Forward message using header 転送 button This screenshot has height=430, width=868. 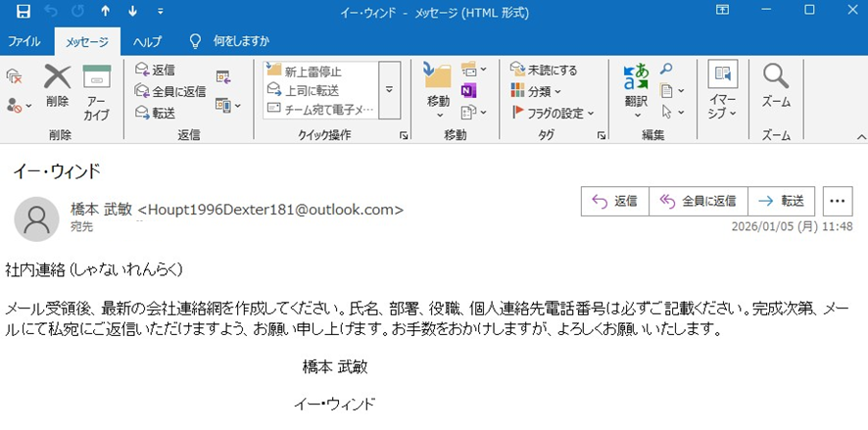tap(781, 201)
